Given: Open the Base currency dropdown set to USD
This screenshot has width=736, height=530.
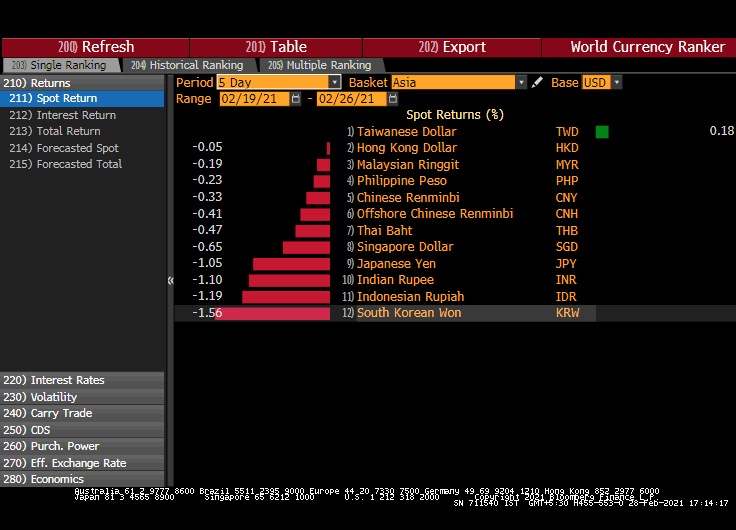Looking at the screenshot, I should 616,83.
